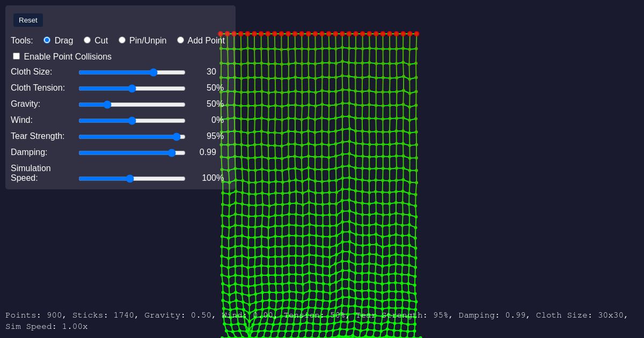This screenshot has width=644, height=338.
Task: Click the Cloth Size slider handle
Action: click(x=153, y=72)
